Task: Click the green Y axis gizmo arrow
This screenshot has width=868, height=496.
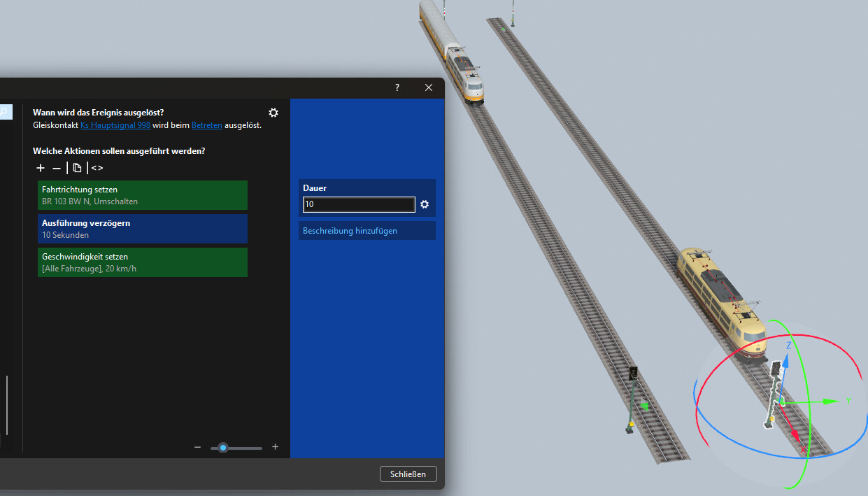Action: (x=831, y=401)
